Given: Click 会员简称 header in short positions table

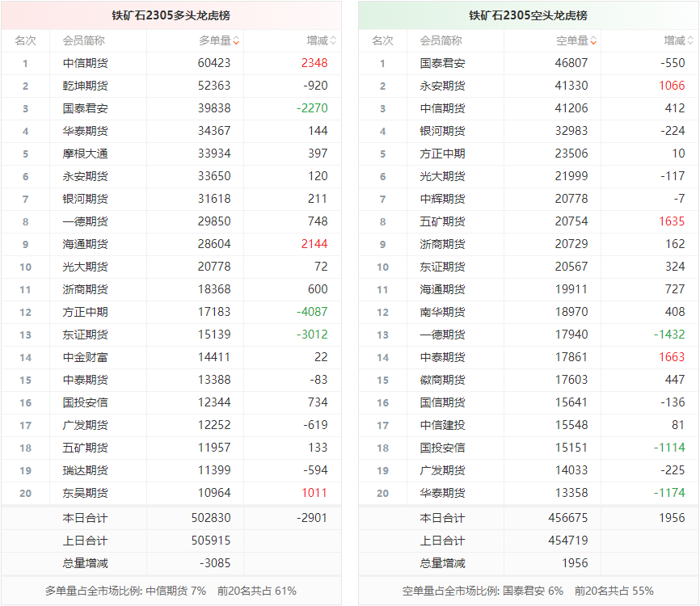Looking at the screenshot, I should [x=441, y=40].
